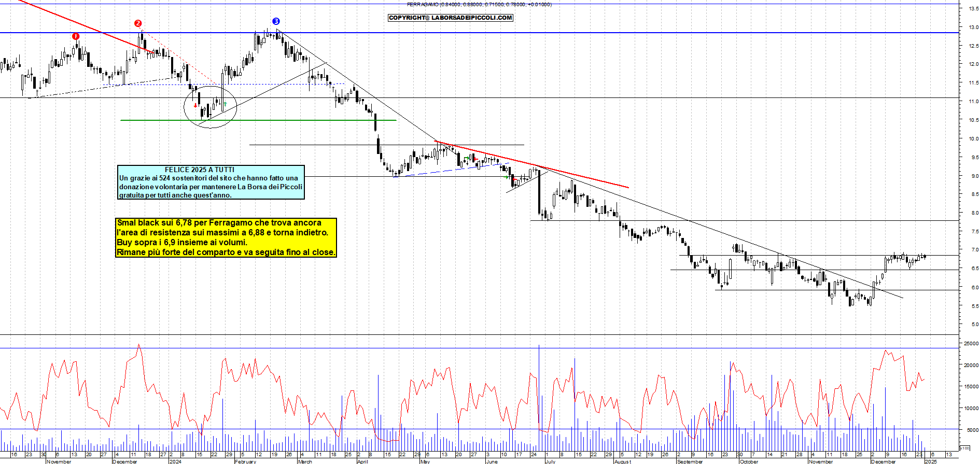Click the 9.5 price axis label
The height and width of the screenshot is (464, 980).
point(975,157)
